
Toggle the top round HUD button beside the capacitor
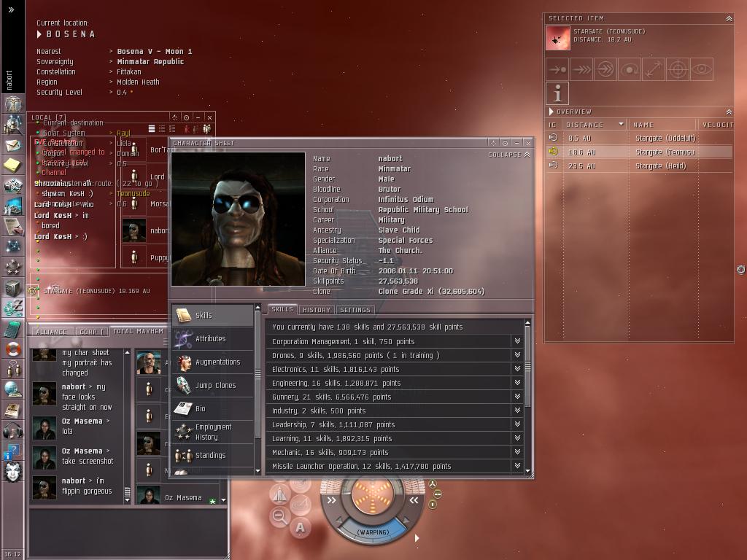(x=433, y=484)
